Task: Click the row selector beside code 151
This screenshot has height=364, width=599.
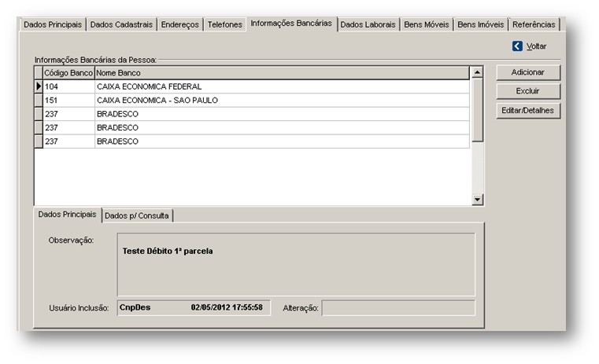Action: (x=39, y=101)
